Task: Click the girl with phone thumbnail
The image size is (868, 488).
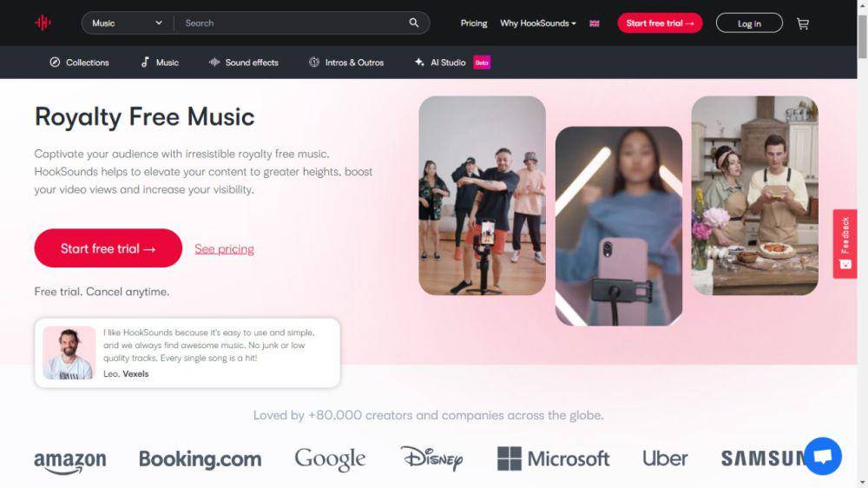Action: (x=619, y=226)
